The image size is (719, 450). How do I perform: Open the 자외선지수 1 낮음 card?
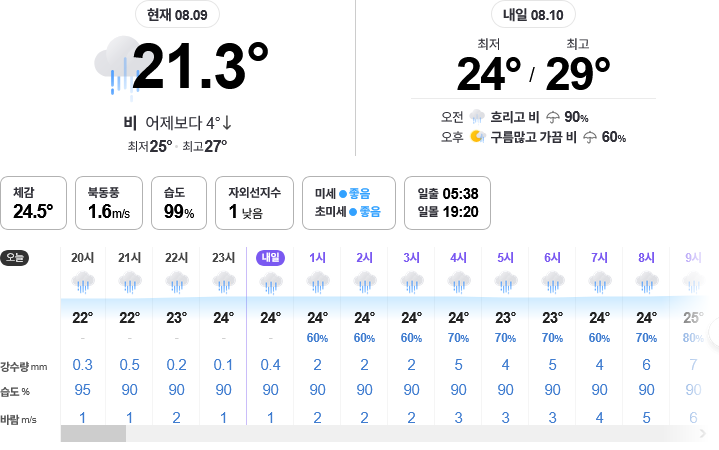(254, 203)
